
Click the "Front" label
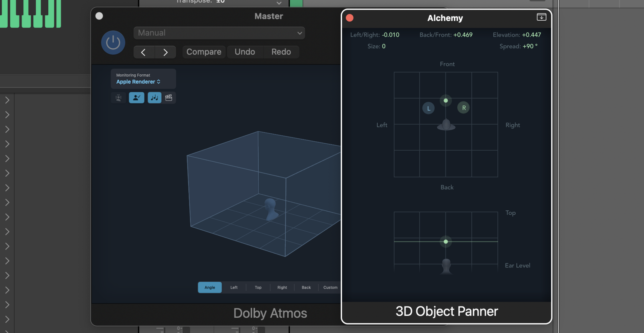(447, 64)
